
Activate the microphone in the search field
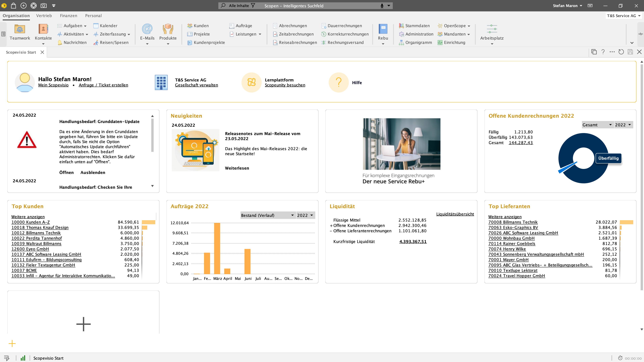click(x=382, y=6)
